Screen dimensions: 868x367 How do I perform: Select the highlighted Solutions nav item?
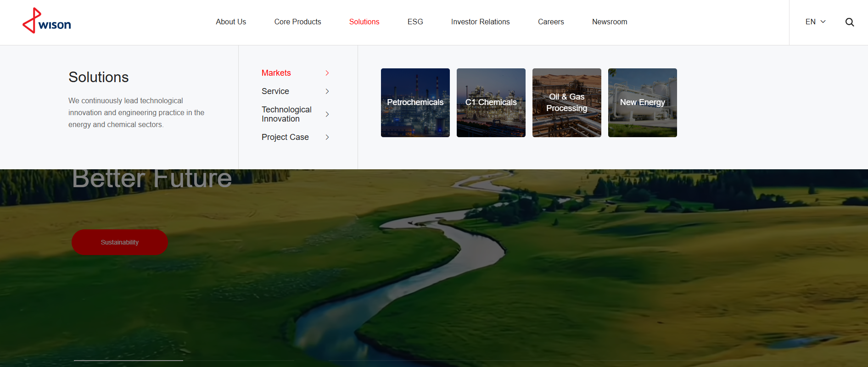point(364,22)
